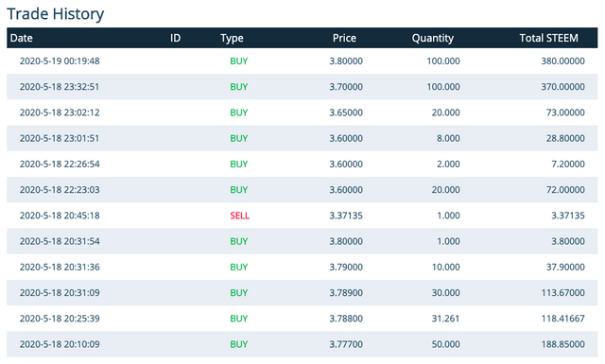Click the BUY label at 23:32:51
The width and height of the screenshot is (605, 364).
click(x=239, y=87)
